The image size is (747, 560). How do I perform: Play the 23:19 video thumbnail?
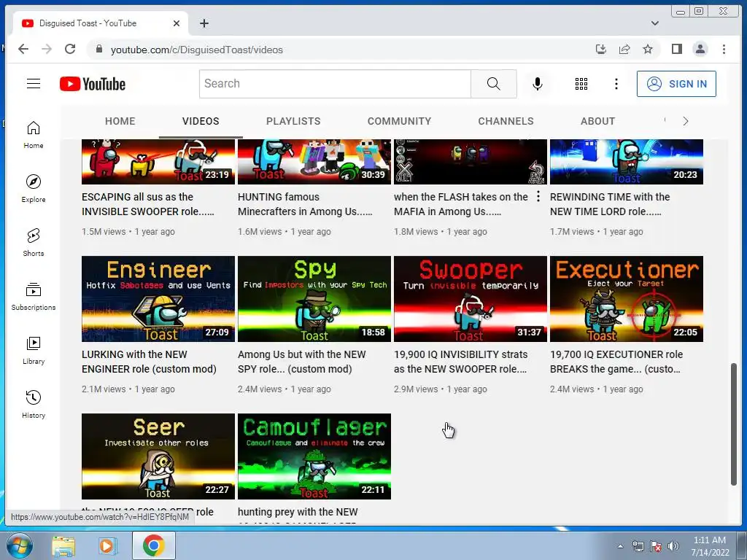158,162
